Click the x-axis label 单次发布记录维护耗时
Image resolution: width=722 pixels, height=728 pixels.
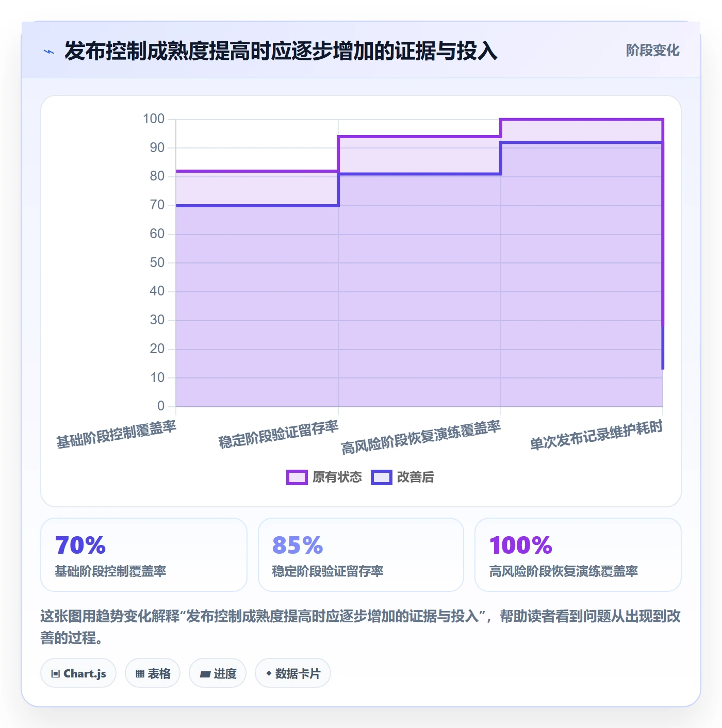596,435
